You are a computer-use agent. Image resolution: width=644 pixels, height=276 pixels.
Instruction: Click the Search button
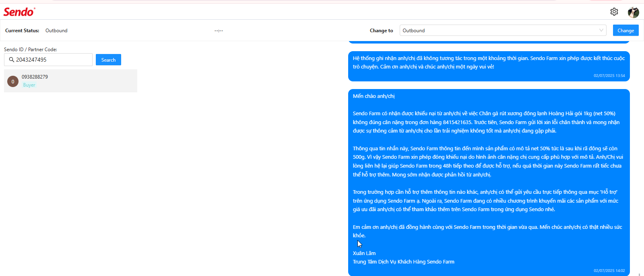(x=108, y=60)
